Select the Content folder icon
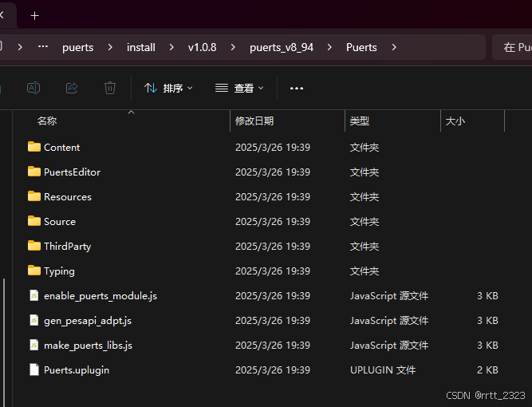Screen dimensions: 532x407 [34, 147]
